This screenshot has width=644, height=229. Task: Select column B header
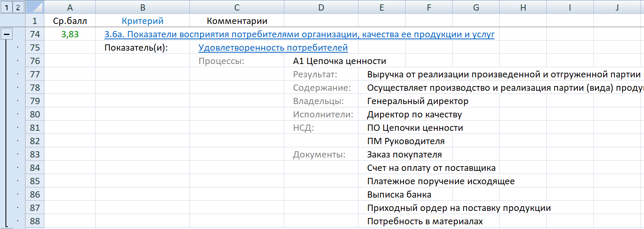pos(142,7)
